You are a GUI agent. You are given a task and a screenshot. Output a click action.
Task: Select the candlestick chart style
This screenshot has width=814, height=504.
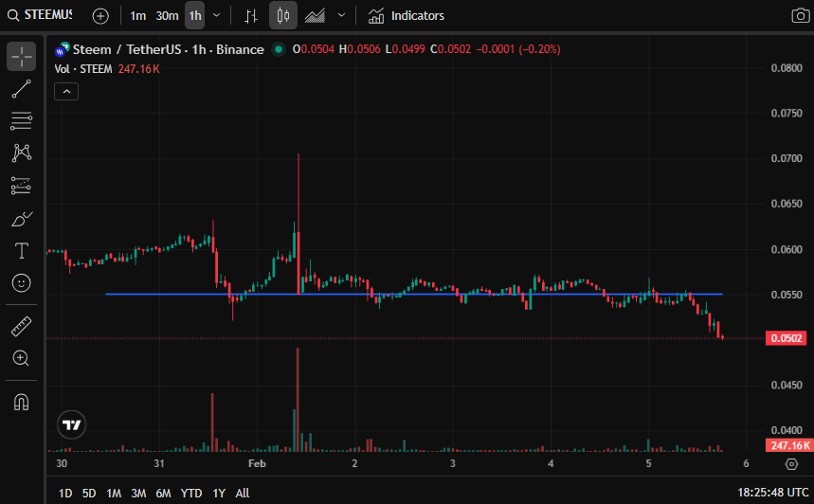pos(283,15)
